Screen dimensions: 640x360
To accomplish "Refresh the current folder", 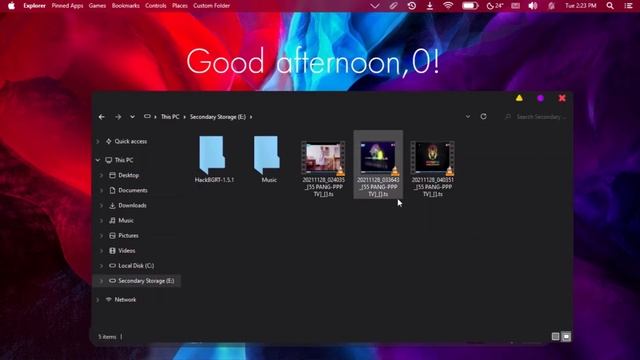I will 483,117.
